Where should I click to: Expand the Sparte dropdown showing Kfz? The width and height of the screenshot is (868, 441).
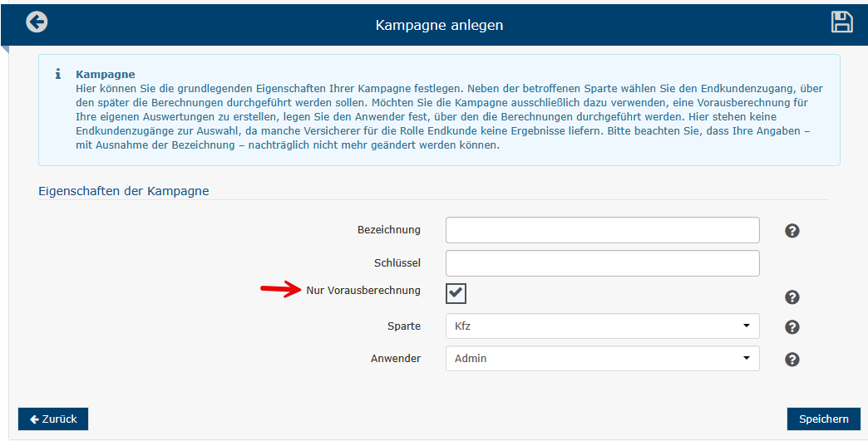pos(602,326)
